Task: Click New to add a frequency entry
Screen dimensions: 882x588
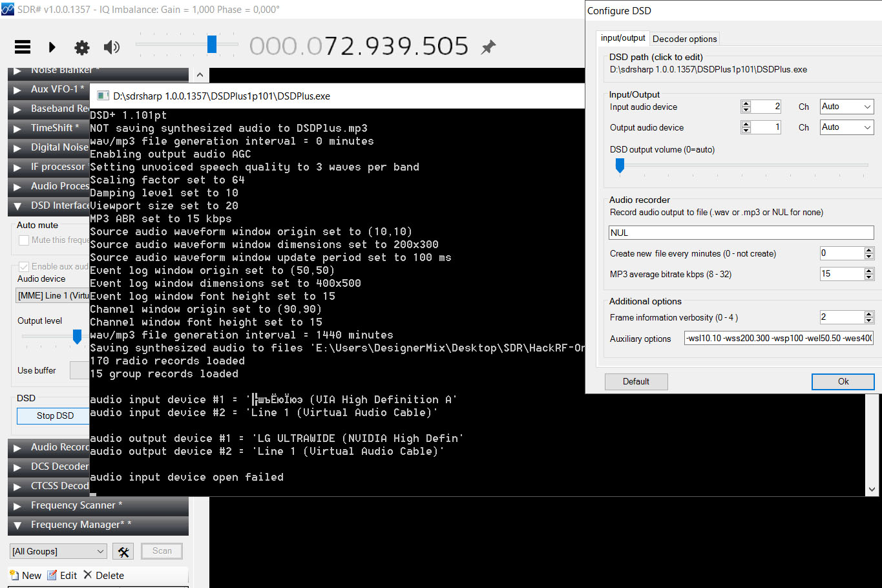Action: 26,575
